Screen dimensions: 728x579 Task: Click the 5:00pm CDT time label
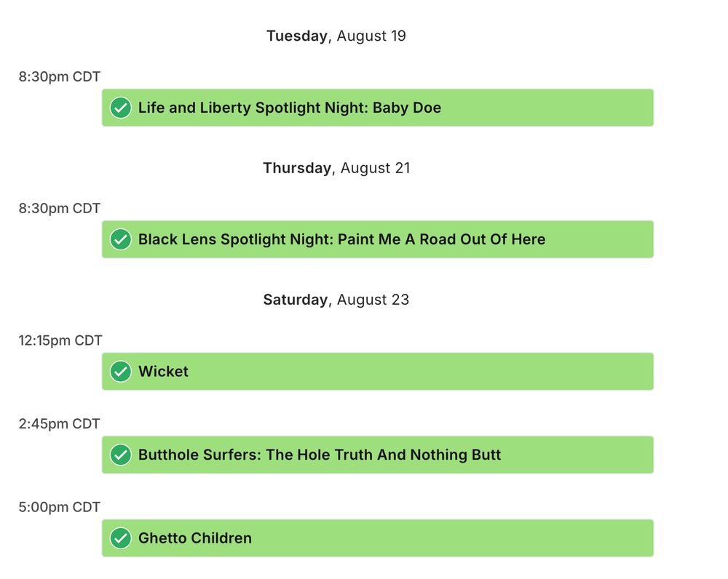[59, 507]
